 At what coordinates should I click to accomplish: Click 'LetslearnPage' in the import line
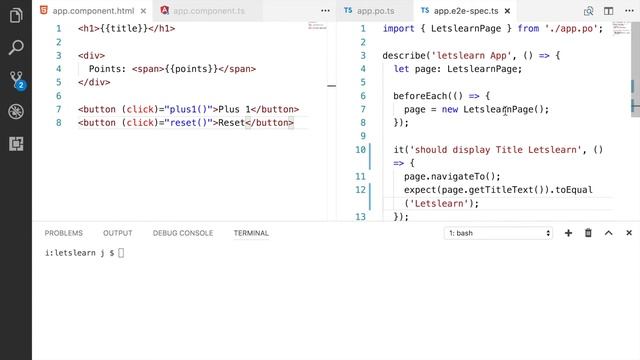point(466,29)
